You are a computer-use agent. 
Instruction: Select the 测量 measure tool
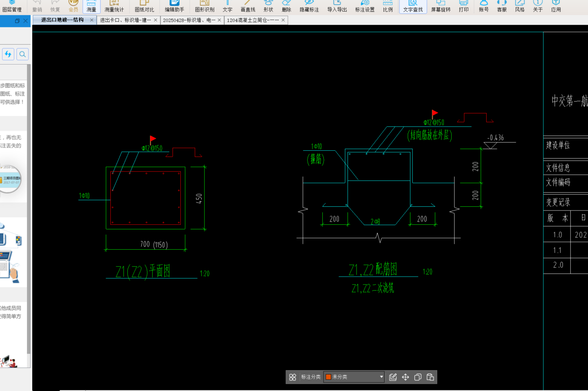click(91, 6)
